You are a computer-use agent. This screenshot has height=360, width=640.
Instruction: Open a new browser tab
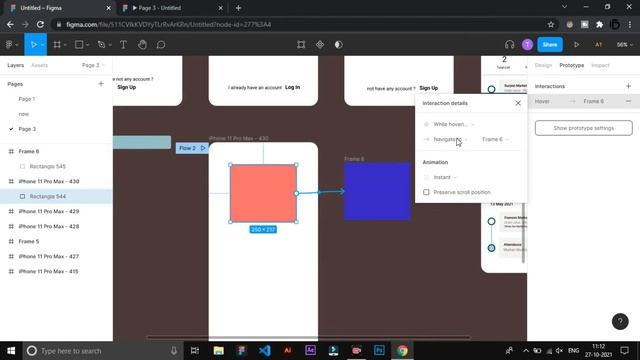(x=238, y=8)
